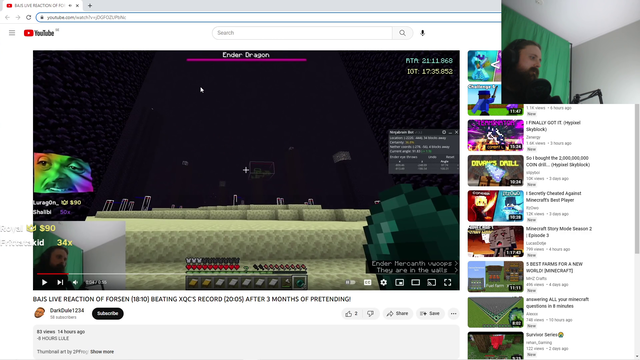The width and height of the screenshot is (640, 360).
Task: Save the video to a playlist
Action: point(430,313)
